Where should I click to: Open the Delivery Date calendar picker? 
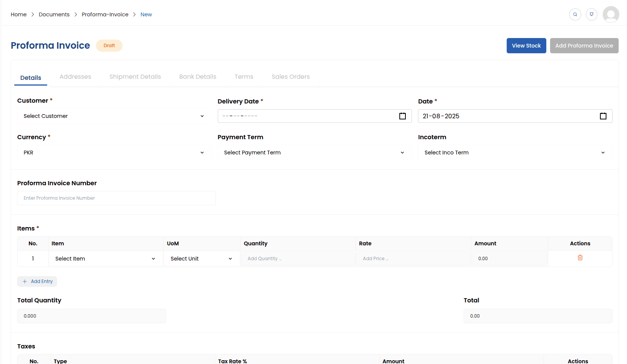402,116
